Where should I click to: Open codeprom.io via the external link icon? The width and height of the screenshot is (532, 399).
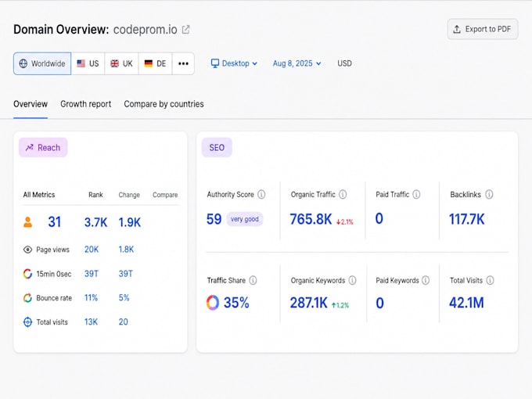click(185, 30)
